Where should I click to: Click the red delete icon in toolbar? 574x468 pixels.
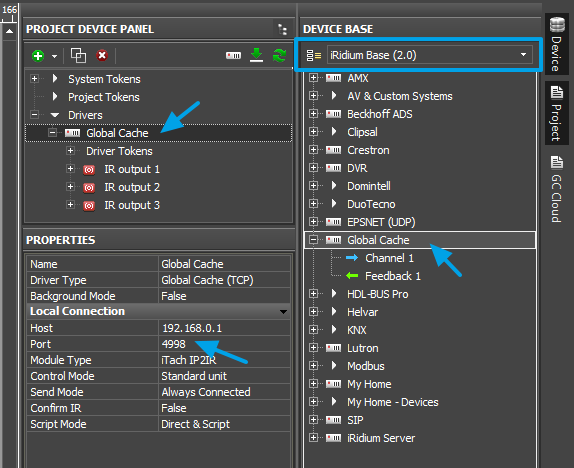(x=102, y=55)
